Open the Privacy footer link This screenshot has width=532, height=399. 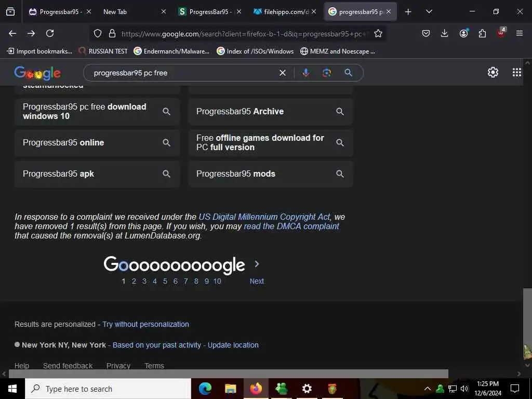[x=118, y=366]
